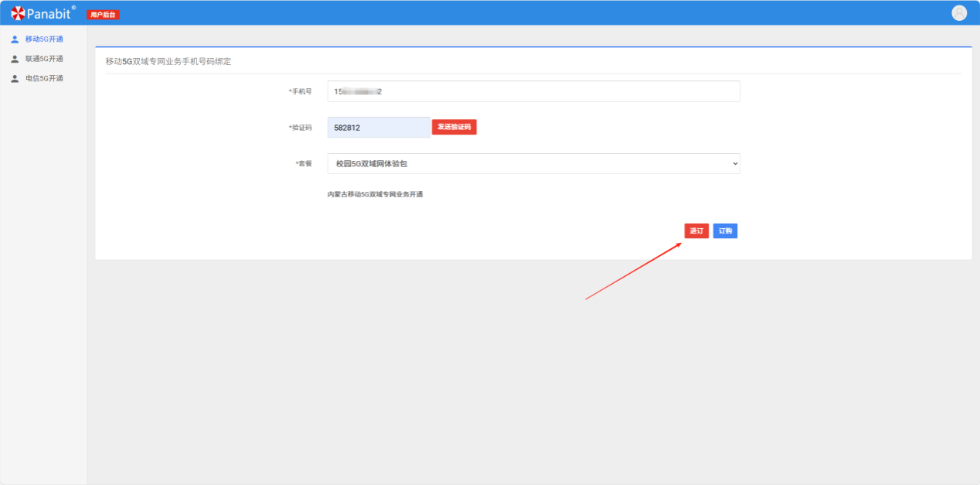Click the red 用户后台 badge
Image resolution: width=980 pixels, height=485 pixels.
(103, 15)
